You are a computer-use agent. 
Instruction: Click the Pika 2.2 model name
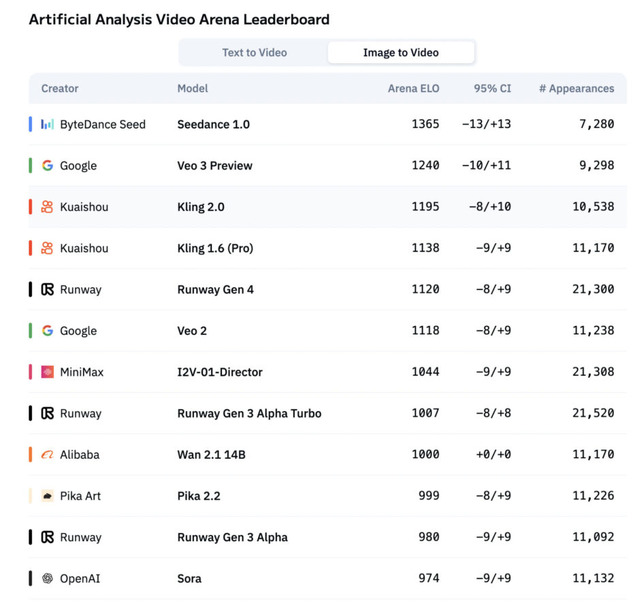coord(199,496)
